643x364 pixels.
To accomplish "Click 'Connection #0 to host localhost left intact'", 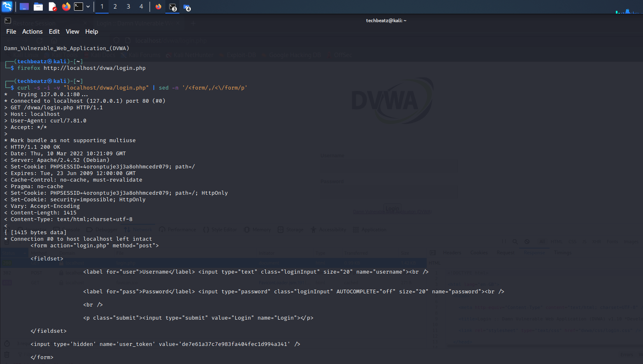I will point(78,239).
